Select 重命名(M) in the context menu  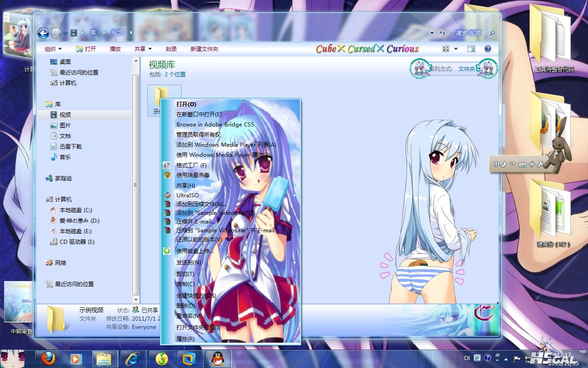click(189, 316)
